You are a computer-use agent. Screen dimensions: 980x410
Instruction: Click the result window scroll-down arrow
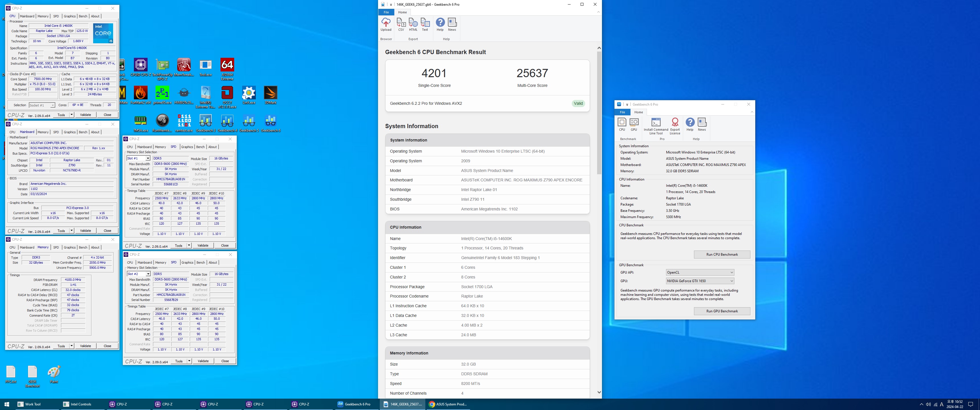[599, 392]
